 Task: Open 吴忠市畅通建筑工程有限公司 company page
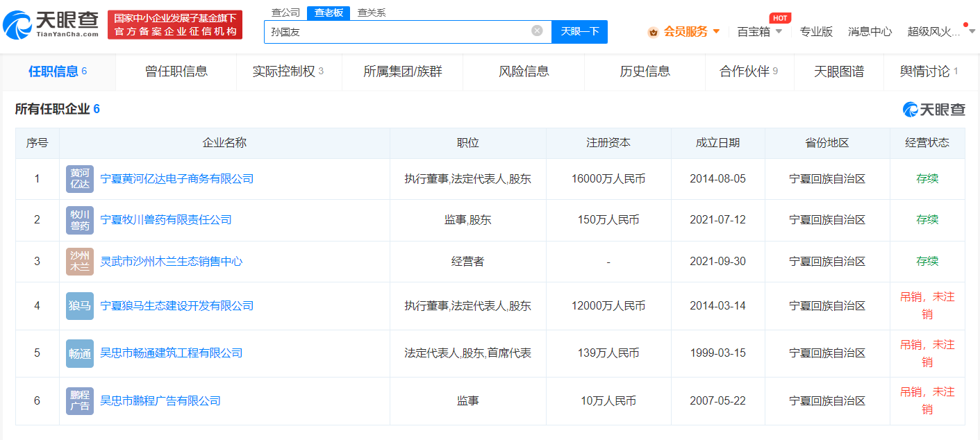173,353
